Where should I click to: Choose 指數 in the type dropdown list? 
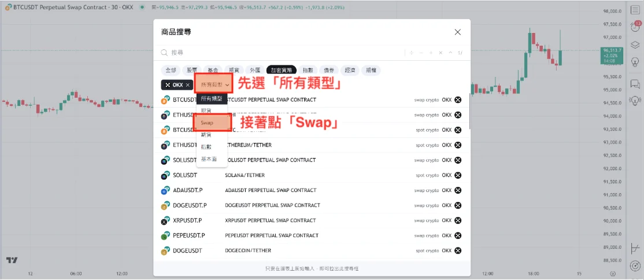pyautogui.click(x=212, y=147)
